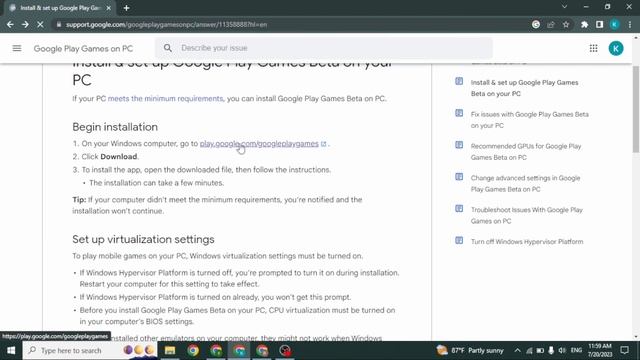Click the taskbar search box
The image size is (640, 360).
click(x=90, y=350)
